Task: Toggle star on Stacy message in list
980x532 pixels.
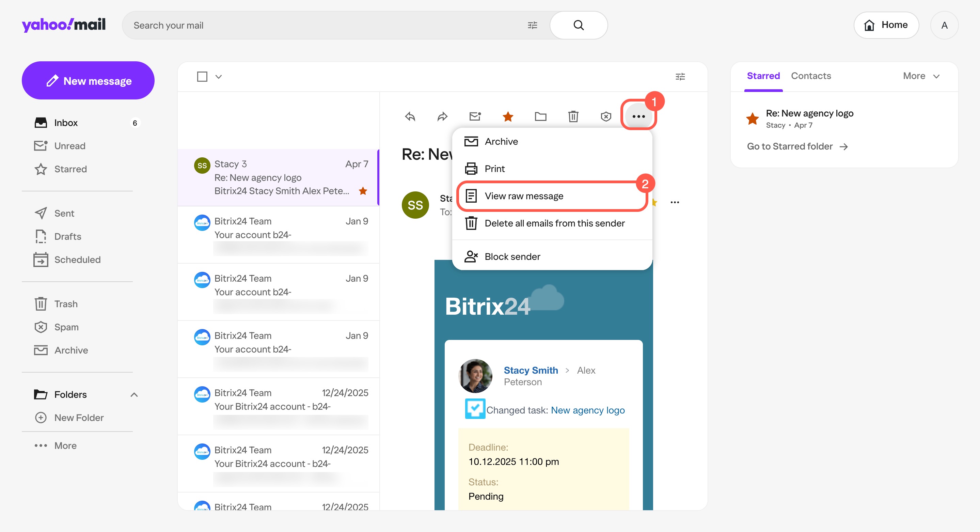Action: tap(363, 191)
